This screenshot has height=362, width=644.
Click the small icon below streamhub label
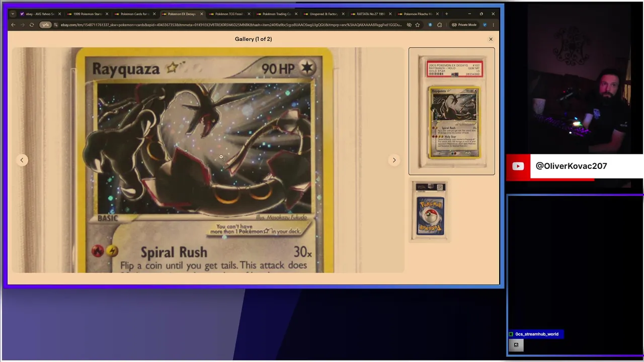[516, 345]
